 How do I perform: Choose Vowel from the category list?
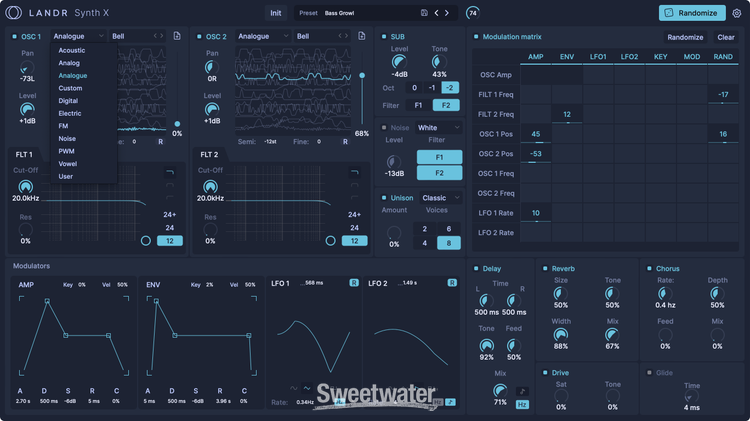coord(67,164)
